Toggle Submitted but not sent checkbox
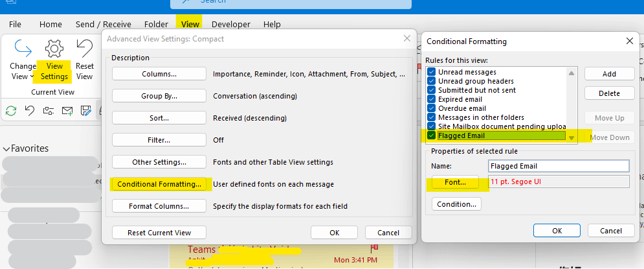This screenshot has width=644, height=269. click(x=431, y=90)
